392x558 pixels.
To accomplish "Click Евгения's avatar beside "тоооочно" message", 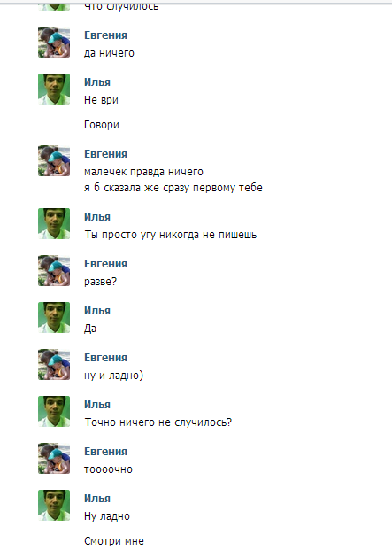I will tap(54, 459).
